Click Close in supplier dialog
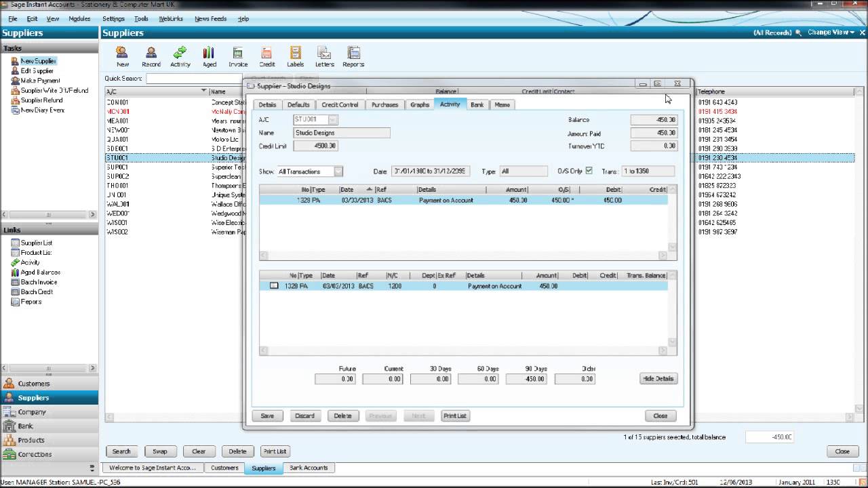This screenshot has height=488, width=868. coord(660,415)
